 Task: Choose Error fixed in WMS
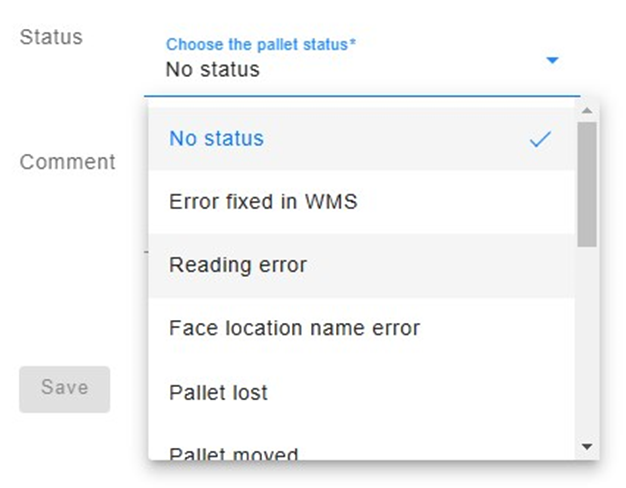tap(361, 202)
